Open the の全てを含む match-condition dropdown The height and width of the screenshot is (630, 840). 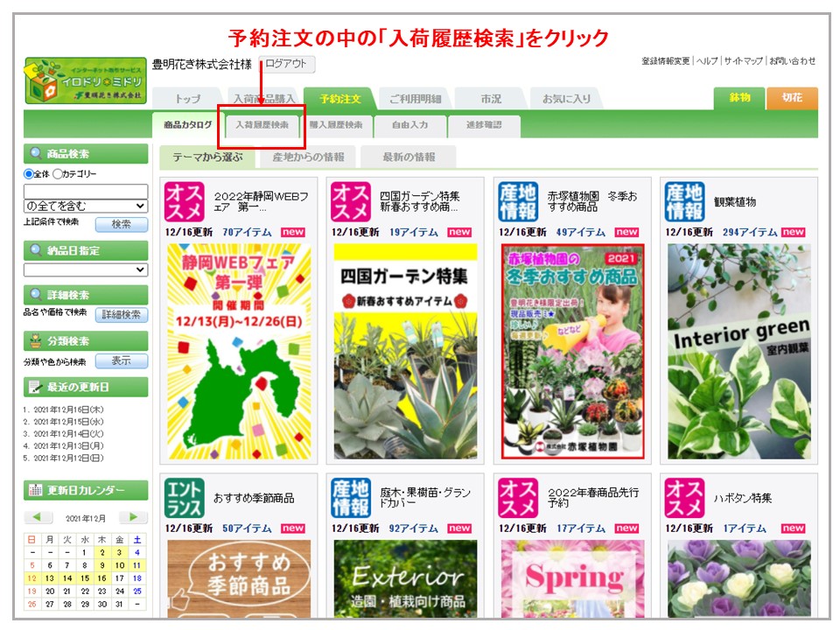(x=86, y=206)
